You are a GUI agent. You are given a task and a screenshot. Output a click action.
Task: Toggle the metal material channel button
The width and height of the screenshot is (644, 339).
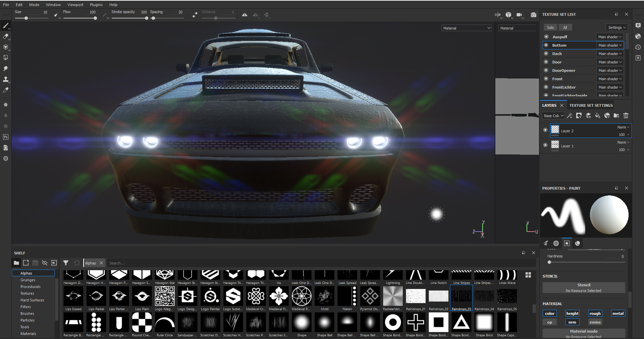pos(618,313)
